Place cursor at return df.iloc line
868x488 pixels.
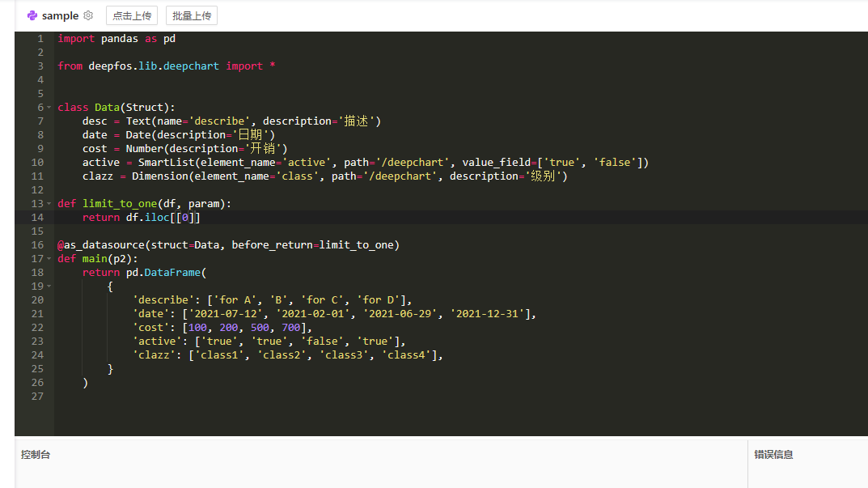(141, 218)
